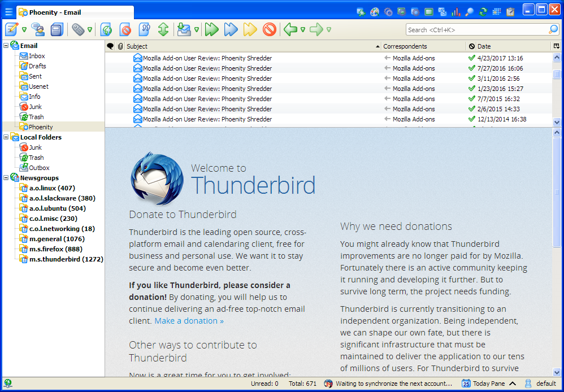
Task: Click the page with red block icon
Action: [x=125, y=29]
